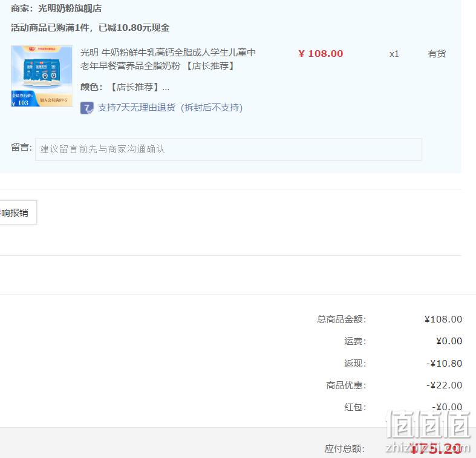Select the 红包 value -¥0.00

pyautogui.click(x=447, y=407)
